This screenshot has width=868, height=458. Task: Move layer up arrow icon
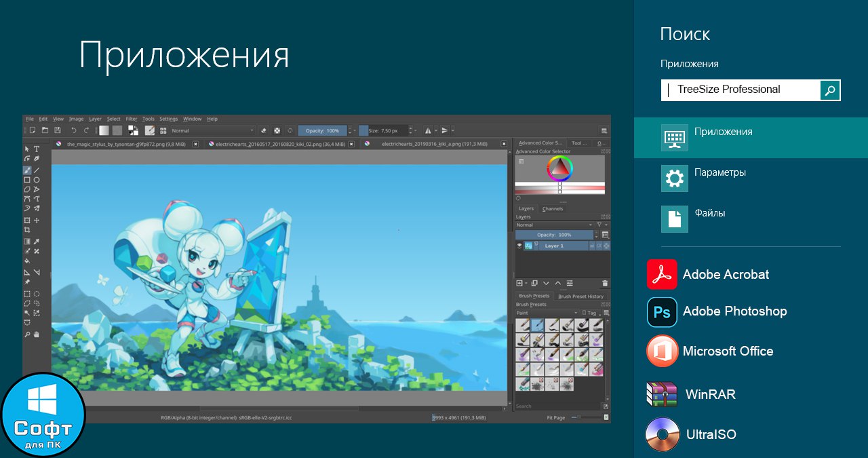coord(558,284)
